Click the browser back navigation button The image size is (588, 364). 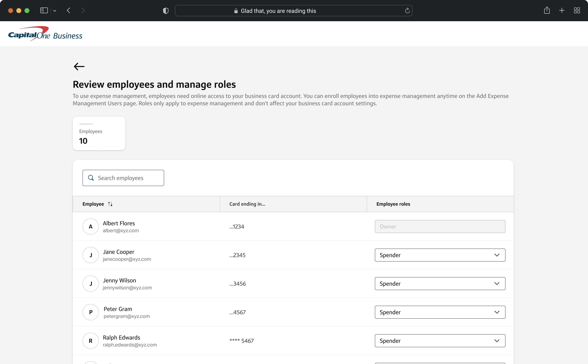tap(69, 10)
